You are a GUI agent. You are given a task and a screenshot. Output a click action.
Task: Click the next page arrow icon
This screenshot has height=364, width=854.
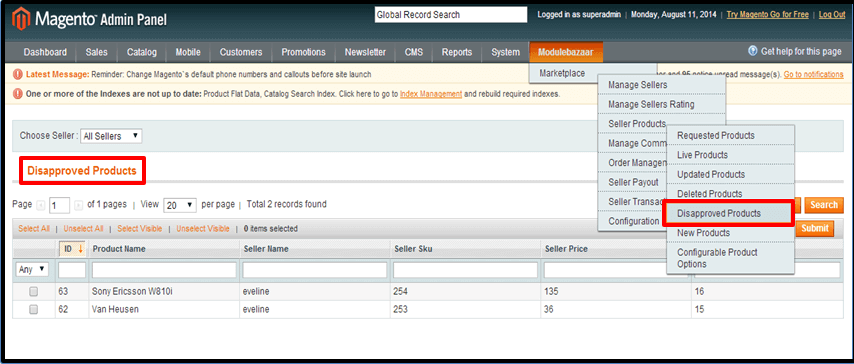coord(78,205)
